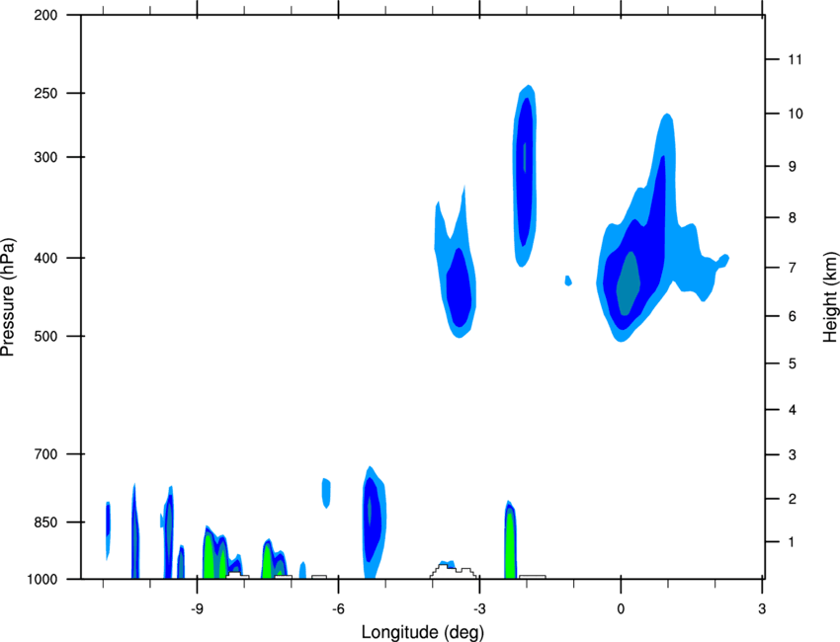The image size is (840, 642).
Task: Pick the 10 km height label
Action: click(795, 114)
